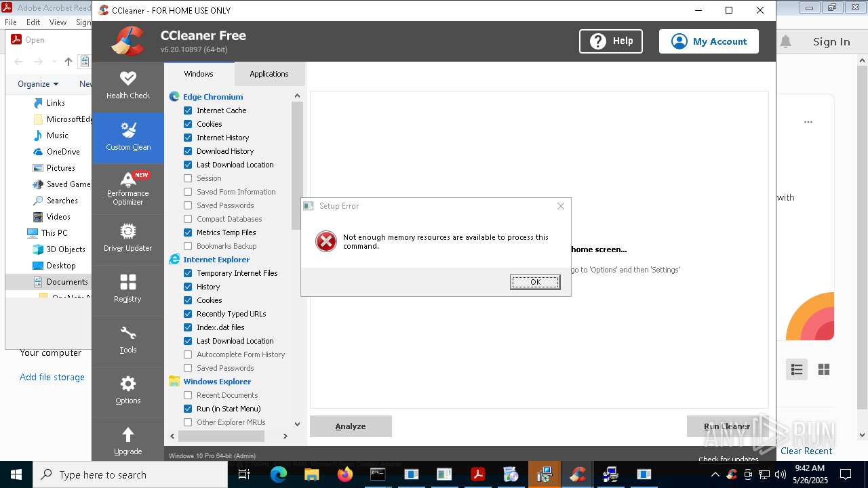The image size is (868, 488).
Task: Uncheck Recently Typed URLs
Action: click(x=188, y=314)
